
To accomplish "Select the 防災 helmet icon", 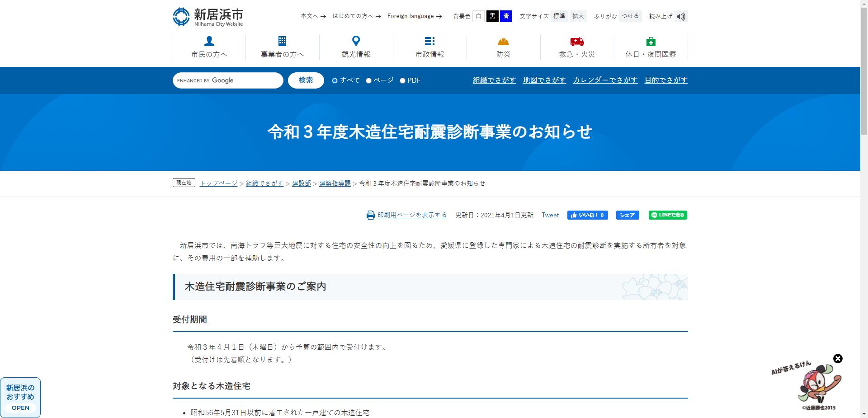I will coord(503,42).
